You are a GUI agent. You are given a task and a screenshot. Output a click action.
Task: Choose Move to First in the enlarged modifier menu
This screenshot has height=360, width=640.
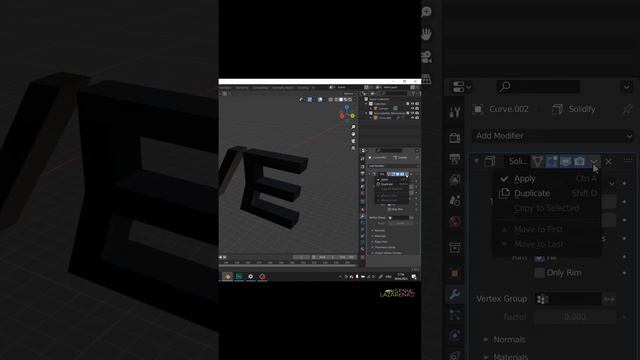click(547, 229)
